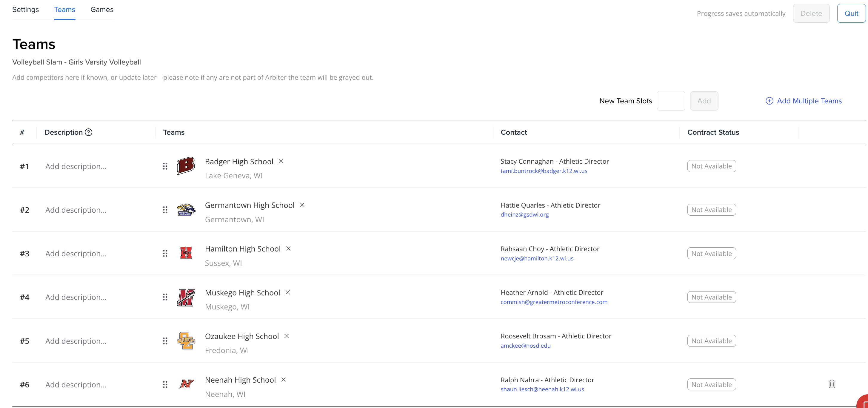Grab the drag handle for Neenah High School

click(165, 384)
